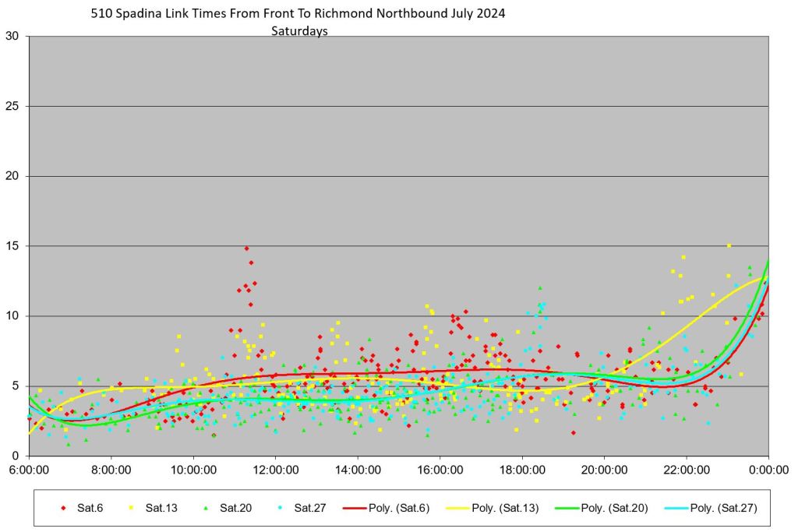Click the 18:00:00 x-axis label
This screenshot has width=798, height=532.
522,470
